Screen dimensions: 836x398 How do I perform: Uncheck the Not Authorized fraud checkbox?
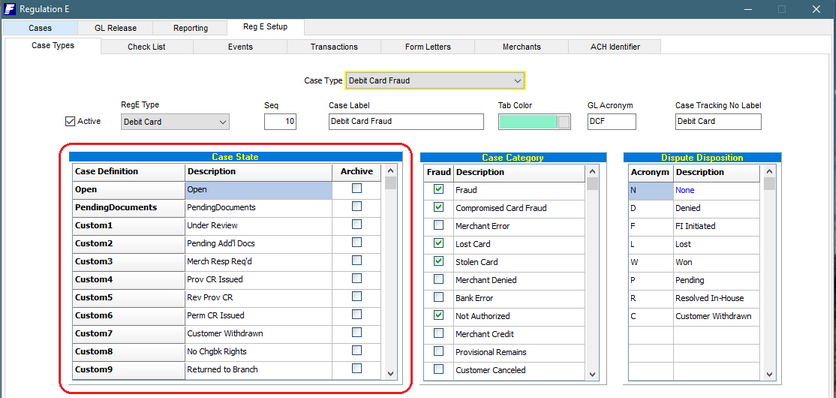pos(438,315)
